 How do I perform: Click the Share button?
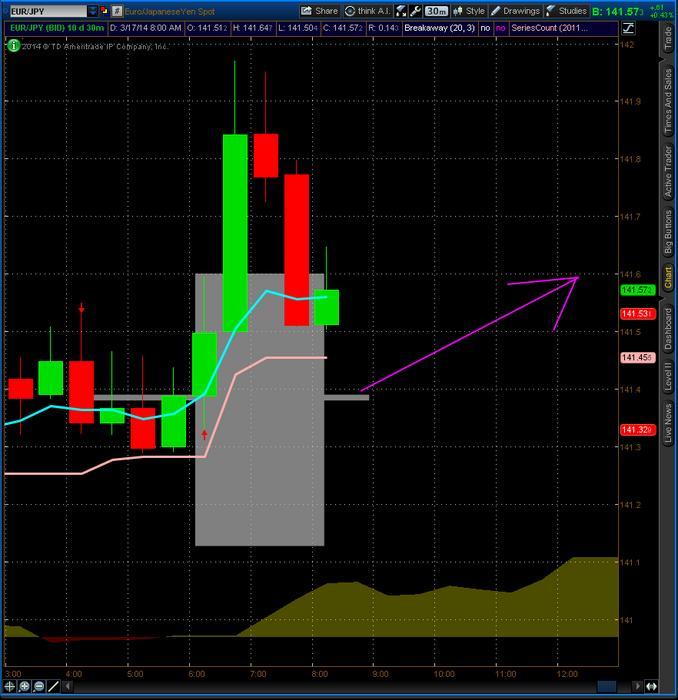320,11
